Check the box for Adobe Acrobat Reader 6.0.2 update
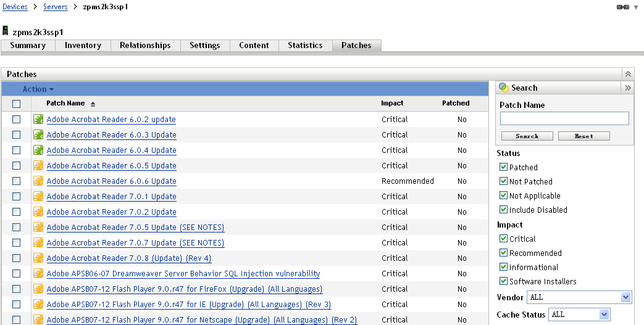644x325 pixels. pyautogui.click(x=17, y=120)
